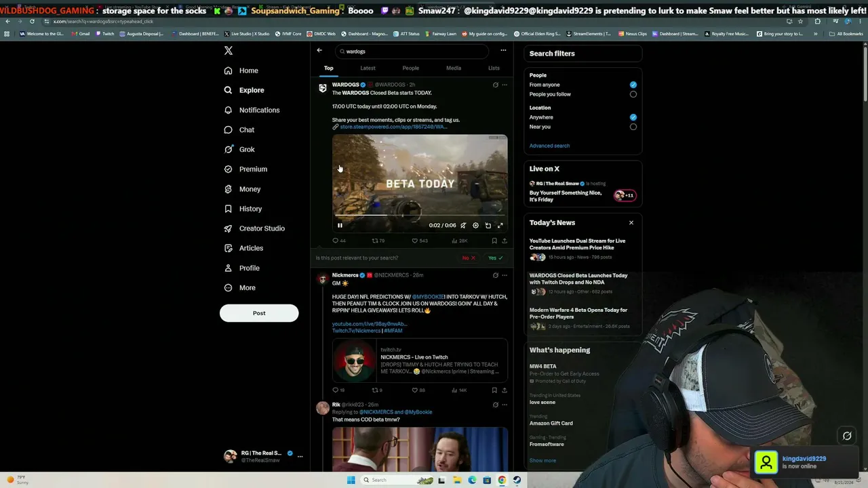This screenshot has width=868, height=488.
Task: Switch to the Media tab
Action: [454, 68]
